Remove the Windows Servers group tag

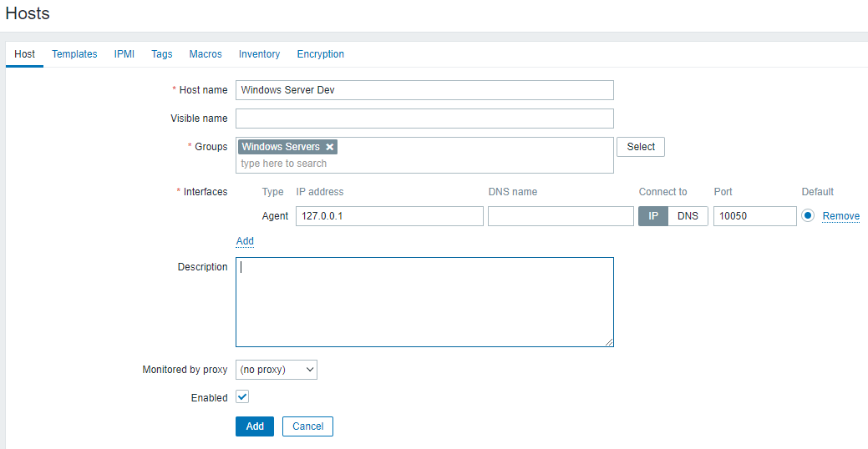pos(330,147)
